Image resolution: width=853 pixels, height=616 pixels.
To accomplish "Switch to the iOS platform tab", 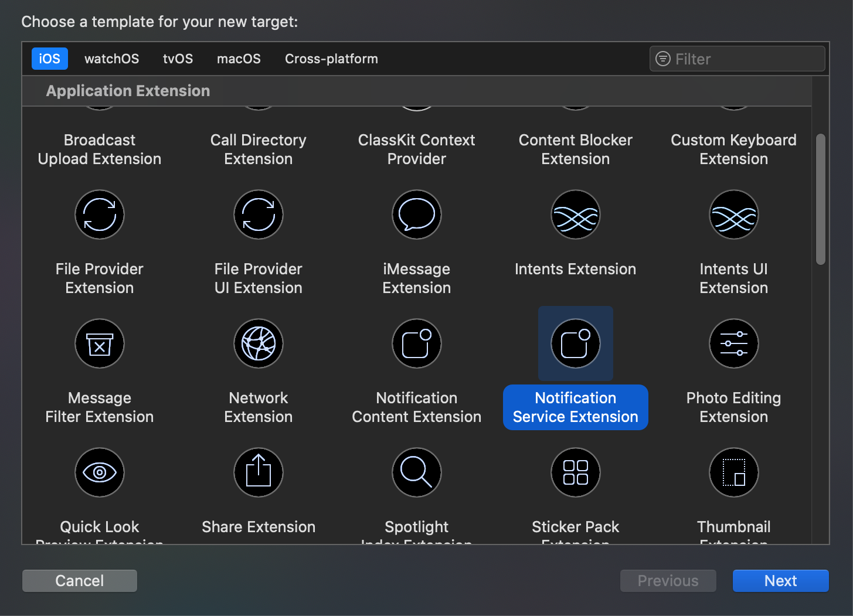I will (50, 59).
